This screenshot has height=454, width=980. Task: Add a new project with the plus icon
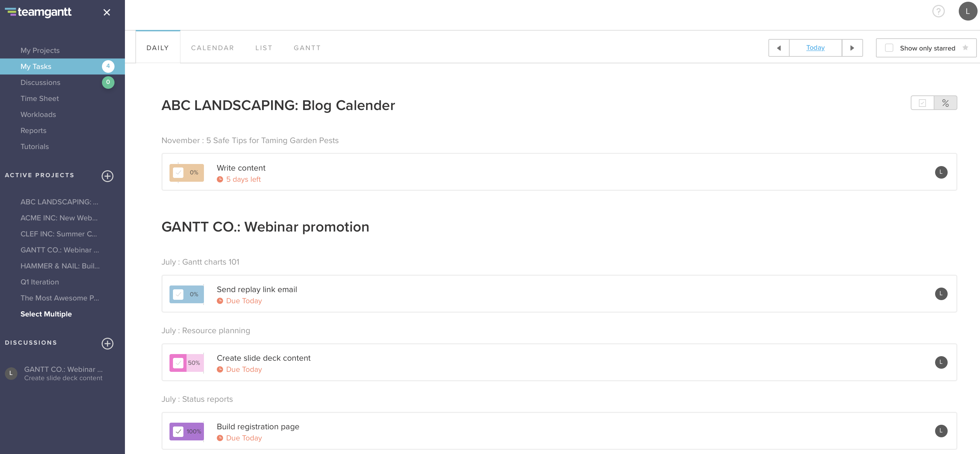coord(108,176)
